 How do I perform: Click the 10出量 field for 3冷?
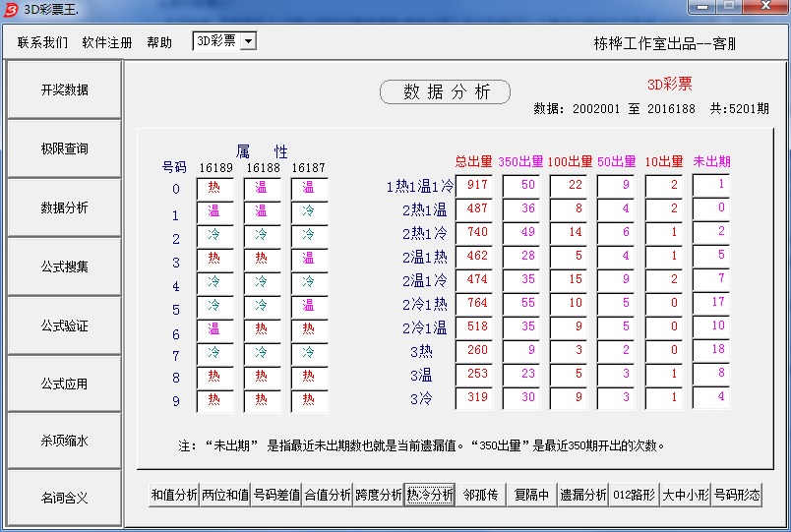[x=664, y=398]
